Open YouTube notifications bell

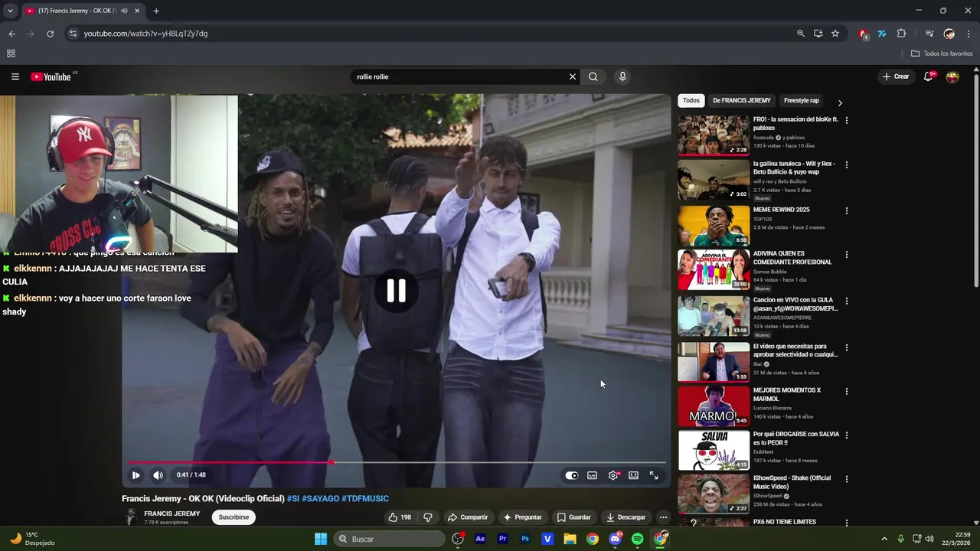click(928, 77)
